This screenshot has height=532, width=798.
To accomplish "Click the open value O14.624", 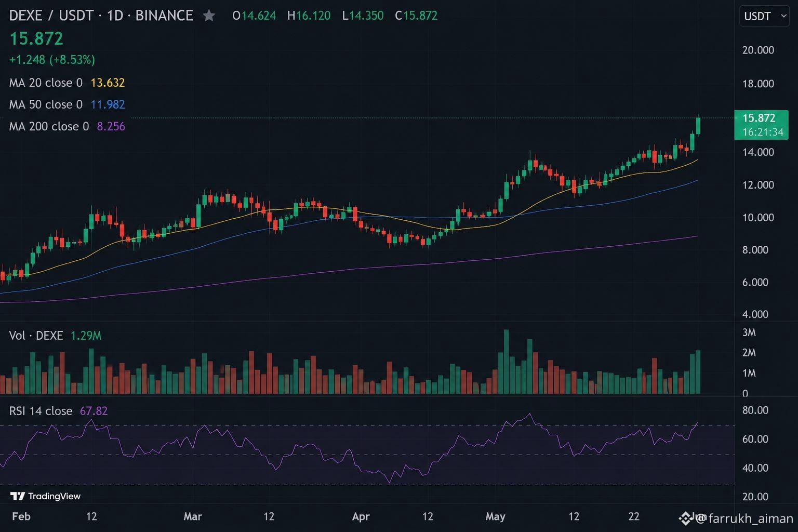I will pyautogui.click(x=254, y=16).
